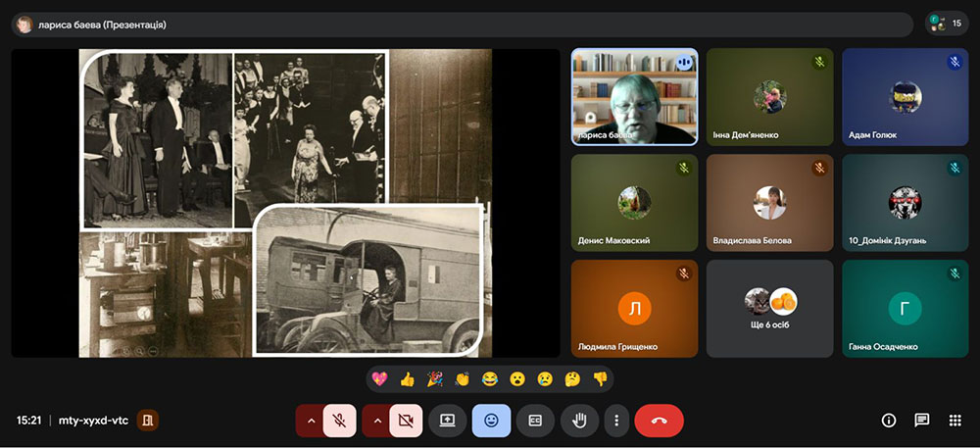Screen dimensions: 980x448
Task: Open the three-dot more options menu
Action: (616, 421)
